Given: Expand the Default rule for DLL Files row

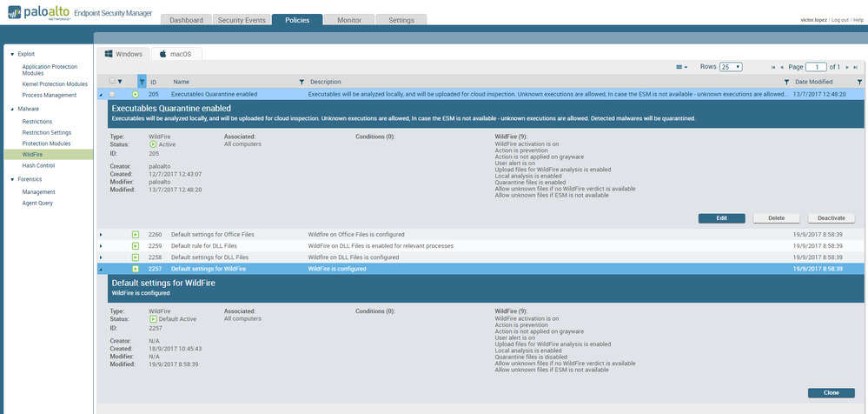Looking at the screenshot, I should (x=101, y=246).
